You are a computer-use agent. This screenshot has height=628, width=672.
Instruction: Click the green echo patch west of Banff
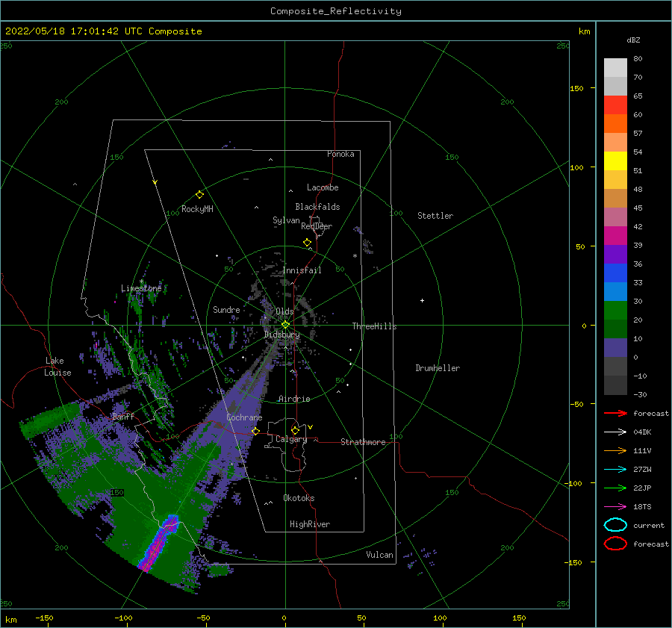coord(49,419)
